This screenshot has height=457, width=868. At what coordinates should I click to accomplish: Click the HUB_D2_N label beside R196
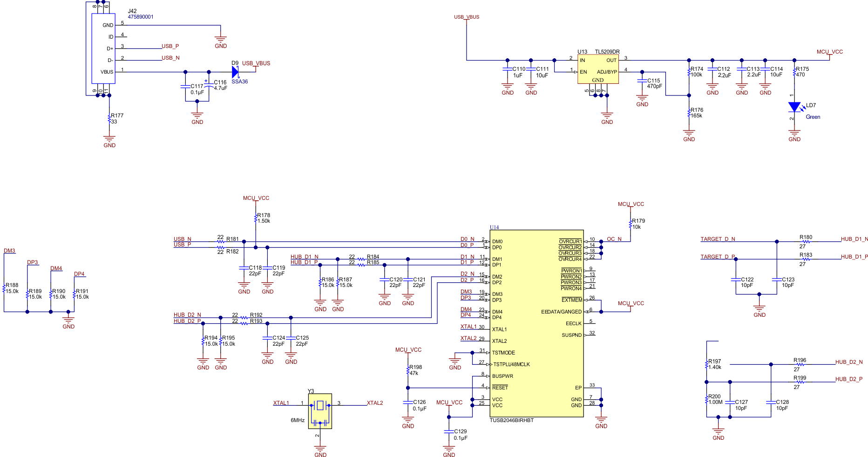coord(849,362)
